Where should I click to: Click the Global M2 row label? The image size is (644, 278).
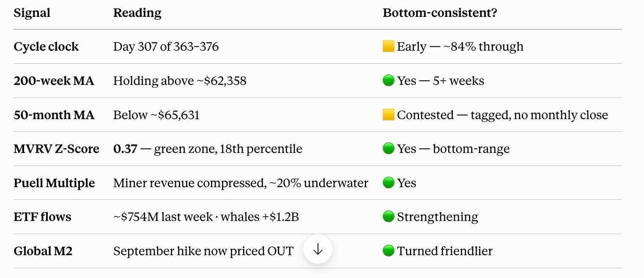click(x=43, y=251)
